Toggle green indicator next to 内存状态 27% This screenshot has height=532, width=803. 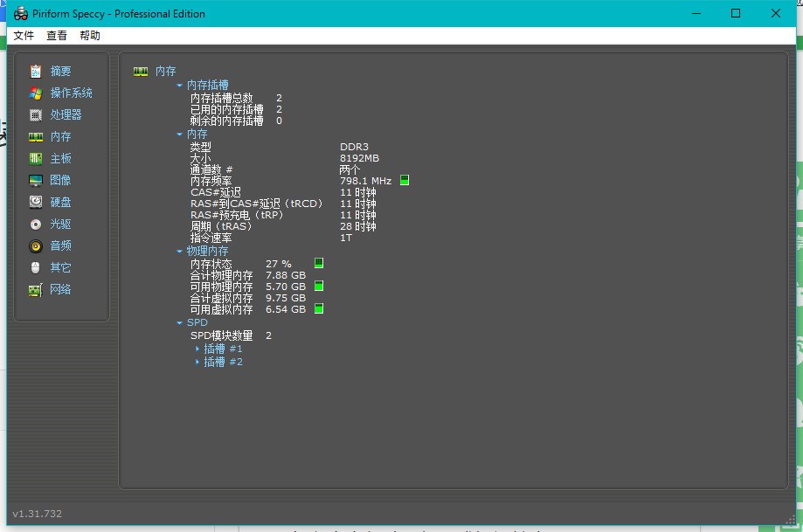coord(319,263)
